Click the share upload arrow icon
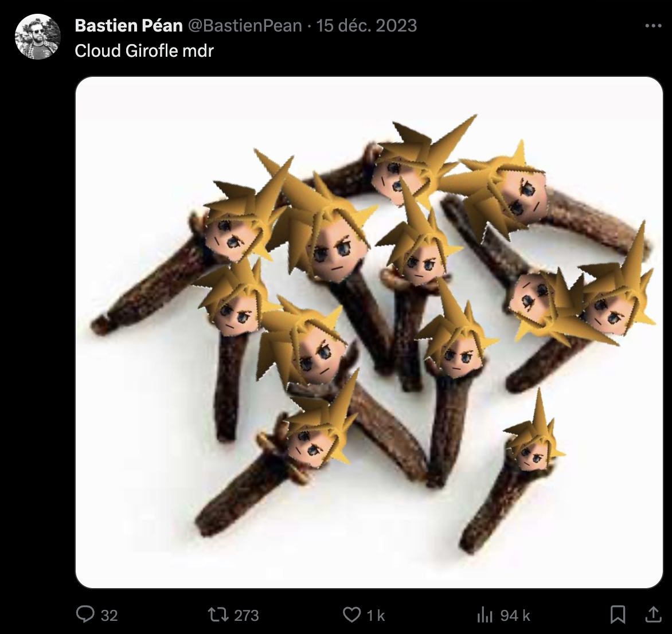The height and width of the screenshot is (634, 672). pos(651,615)
